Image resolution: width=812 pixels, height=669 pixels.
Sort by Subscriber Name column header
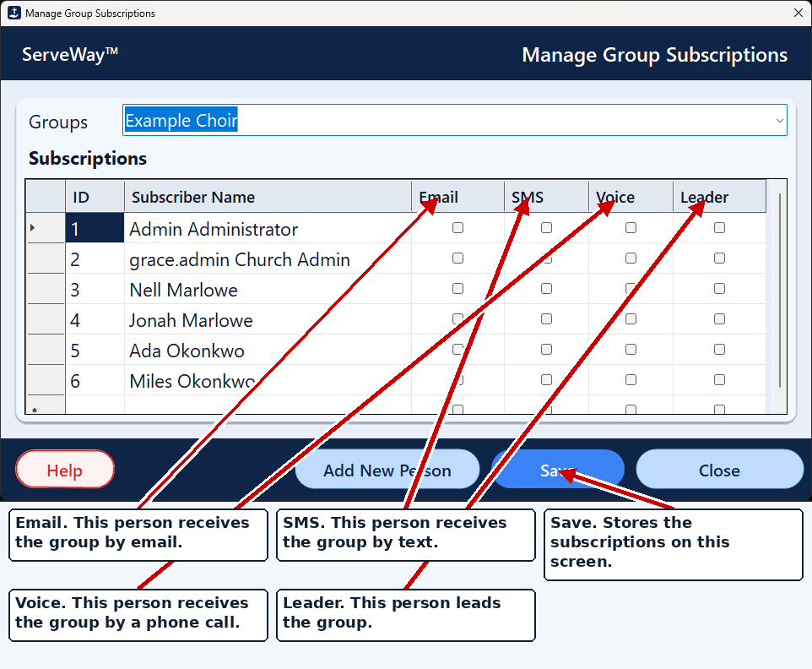pyautogui.click(x=268, y=197)
